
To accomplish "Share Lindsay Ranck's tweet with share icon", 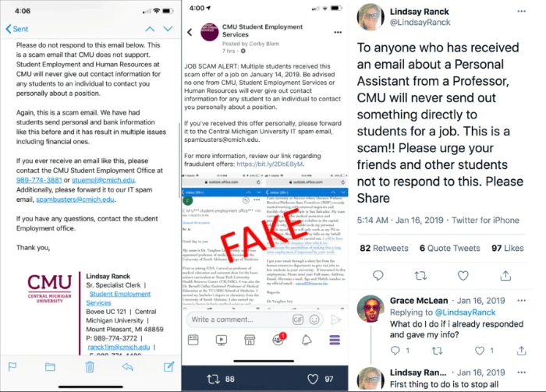I will pyautogui.click(x=505, y=275).
